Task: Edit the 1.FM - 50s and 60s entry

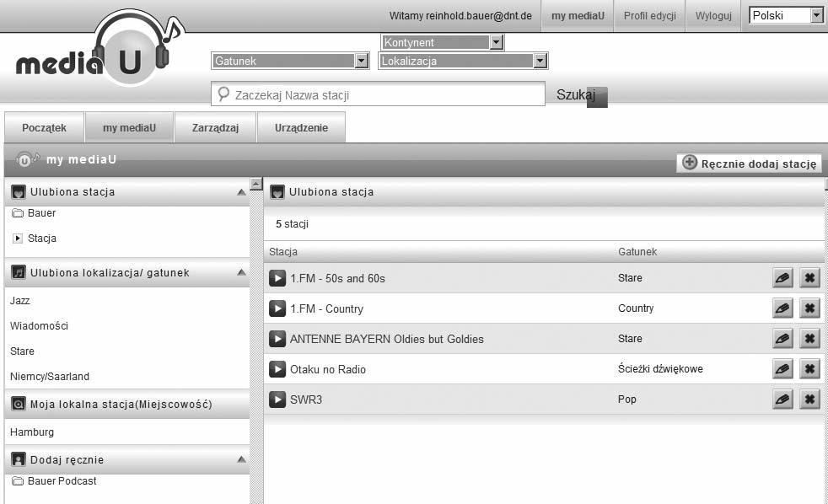Action: (782, 277)
